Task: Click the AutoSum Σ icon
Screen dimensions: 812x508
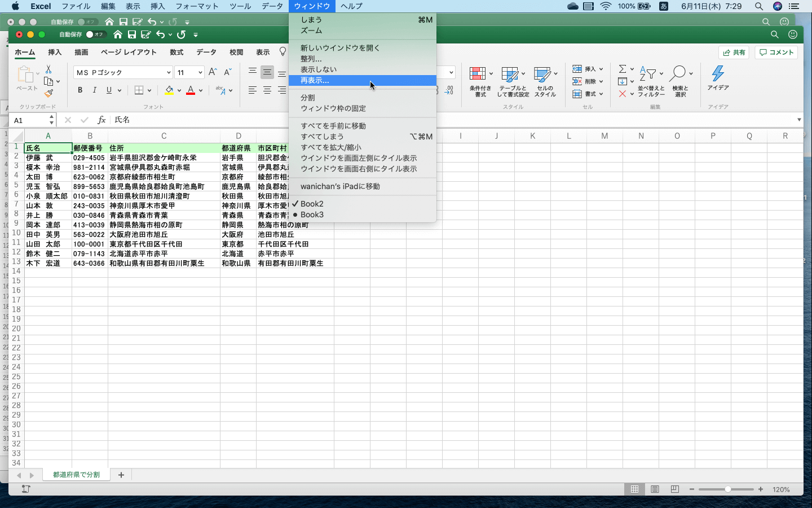Action: [x=623, y=68]
